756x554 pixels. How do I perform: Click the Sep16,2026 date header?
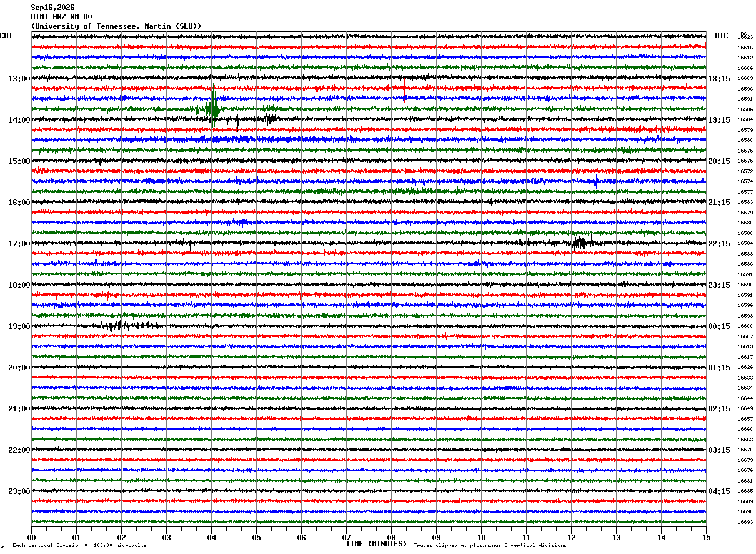[x=52, y=8]
